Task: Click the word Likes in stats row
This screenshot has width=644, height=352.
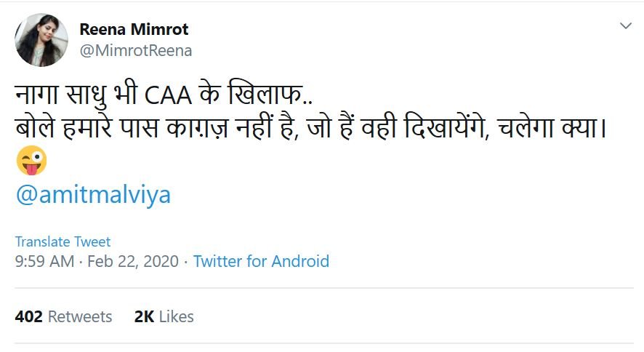Action: (x=176, y=316)
